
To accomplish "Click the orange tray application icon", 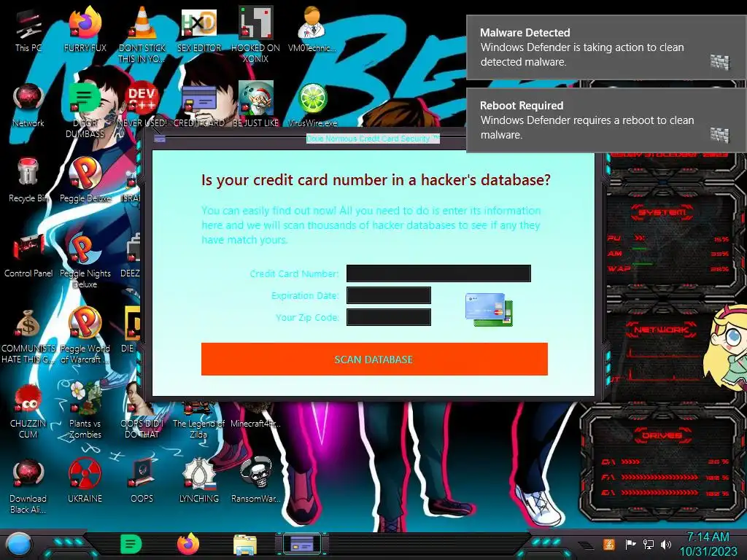I will tap(609, 544).
